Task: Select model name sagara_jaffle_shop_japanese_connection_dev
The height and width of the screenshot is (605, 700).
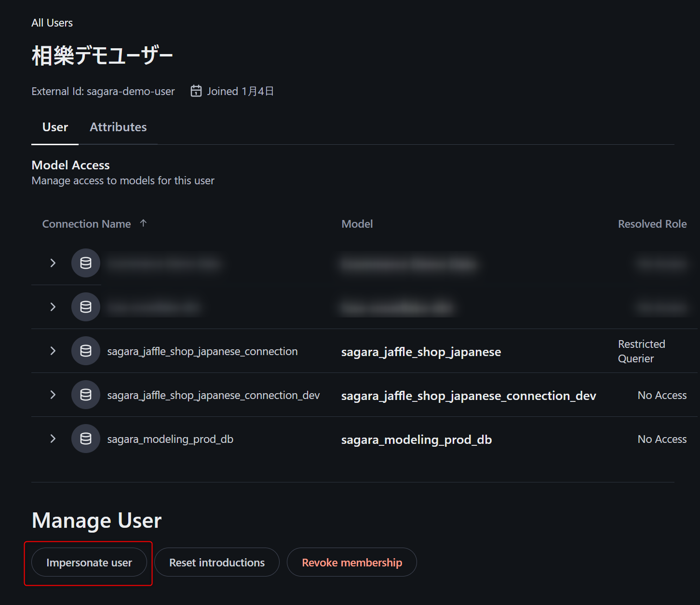Action: pyautogui.click(x=469, y=396)
